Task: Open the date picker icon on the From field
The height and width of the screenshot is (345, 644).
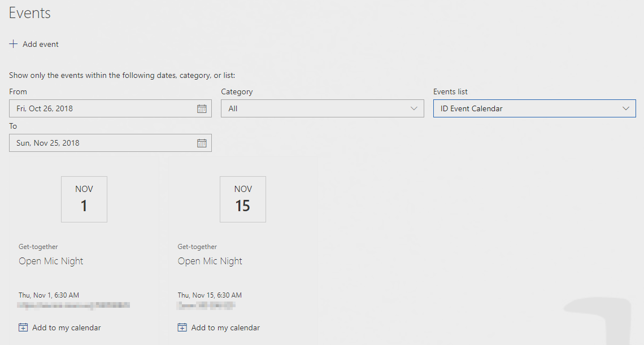Action: (202, 108)
